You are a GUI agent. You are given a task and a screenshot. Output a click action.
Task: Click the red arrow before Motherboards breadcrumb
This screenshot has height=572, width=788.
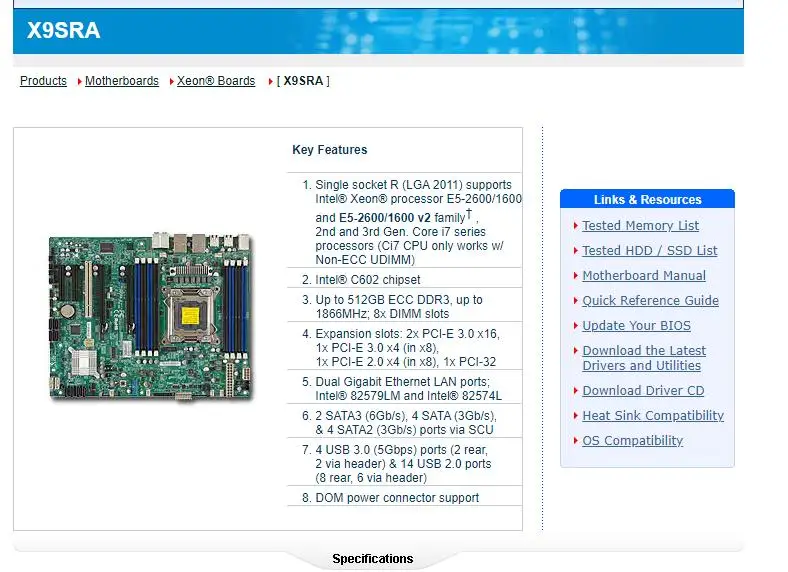coord(79,81)
